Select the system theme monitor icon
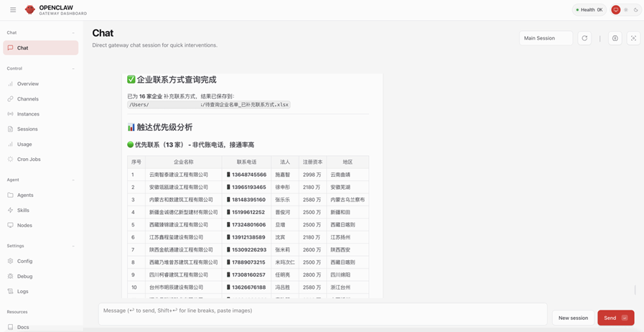The height and width of the screenshot is (332, 644). tap(616, 10)
